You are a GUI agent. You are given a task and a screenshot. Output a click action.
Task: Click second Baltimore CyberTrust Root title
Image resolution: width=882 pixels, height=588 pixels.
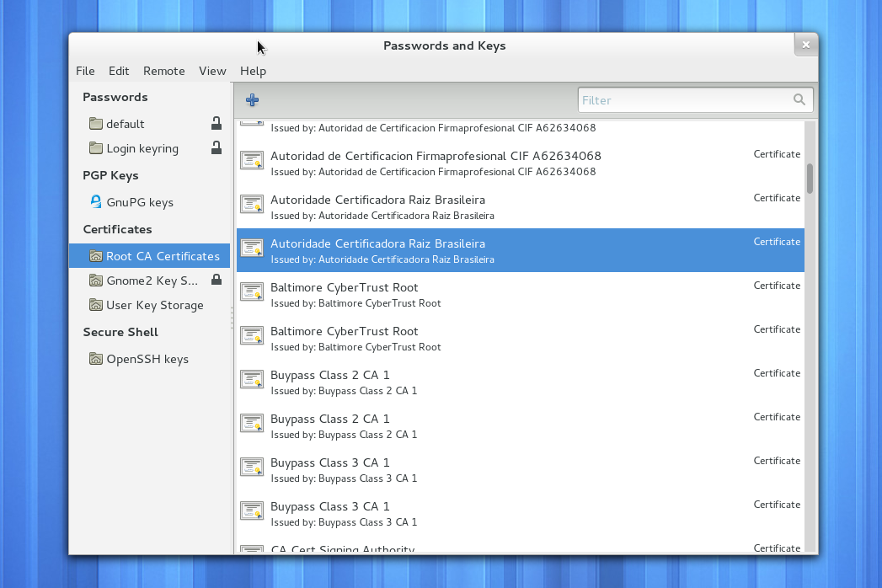(x=345, y=331)
